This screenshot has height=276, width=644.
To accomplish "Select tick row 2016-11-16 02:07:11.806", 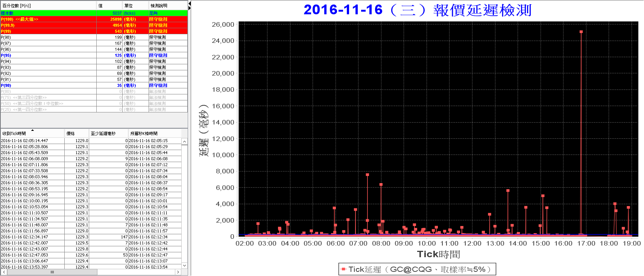I will pos(91,165).
